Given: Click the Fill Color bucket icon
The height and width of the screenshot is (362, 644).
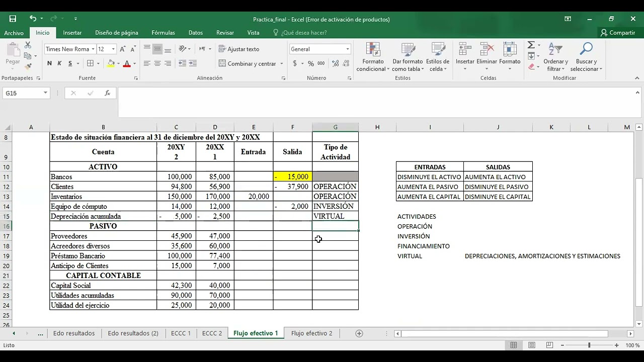Looking at the screenshot, I should (111, 63).
